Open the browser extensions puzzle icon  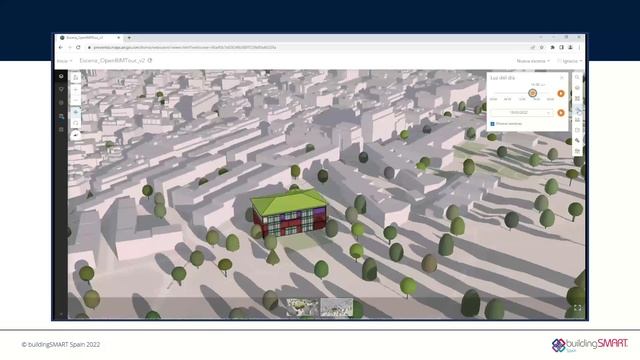[552, 48]
